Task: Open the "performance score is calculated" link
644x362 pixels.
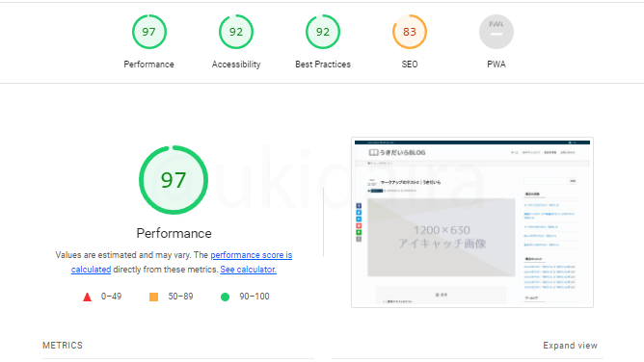Action: tap(181, 262)
